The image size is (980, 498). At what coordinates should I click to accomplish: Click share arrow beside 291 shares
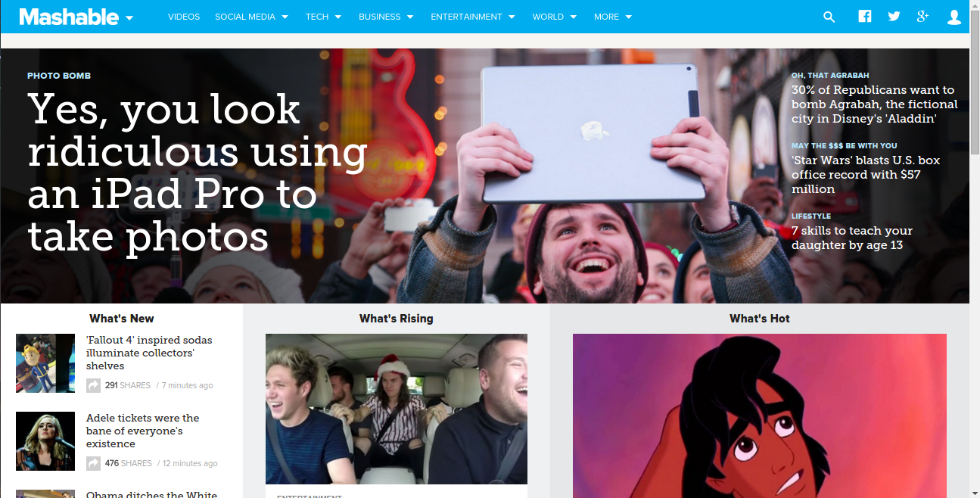point(93,385)
